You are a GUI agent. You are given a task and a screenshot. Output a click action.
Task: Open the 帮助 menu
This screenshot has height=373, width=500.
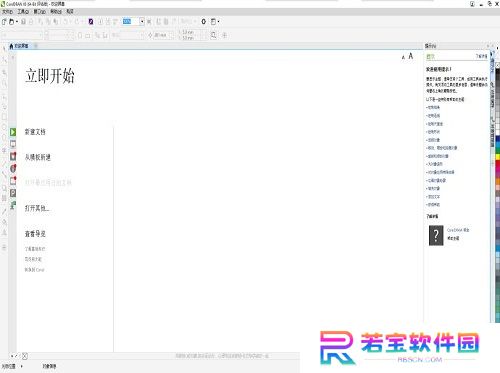[56, 12]
